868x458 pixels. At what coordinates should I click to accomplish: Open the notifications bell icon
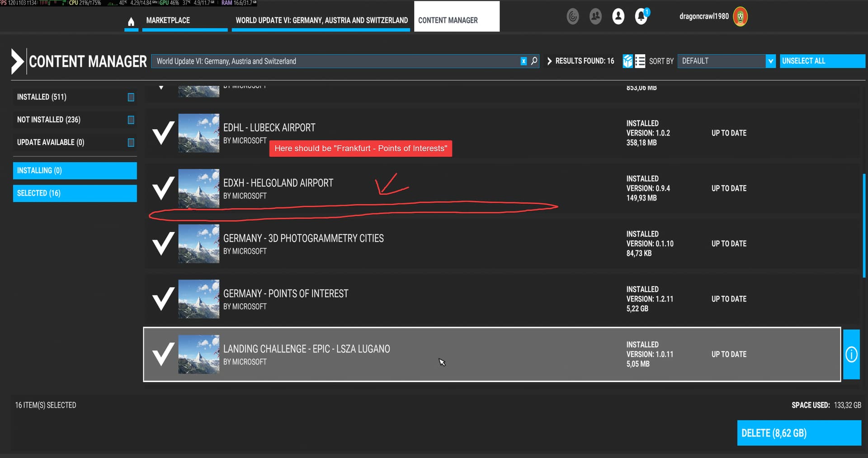(641, 17)
